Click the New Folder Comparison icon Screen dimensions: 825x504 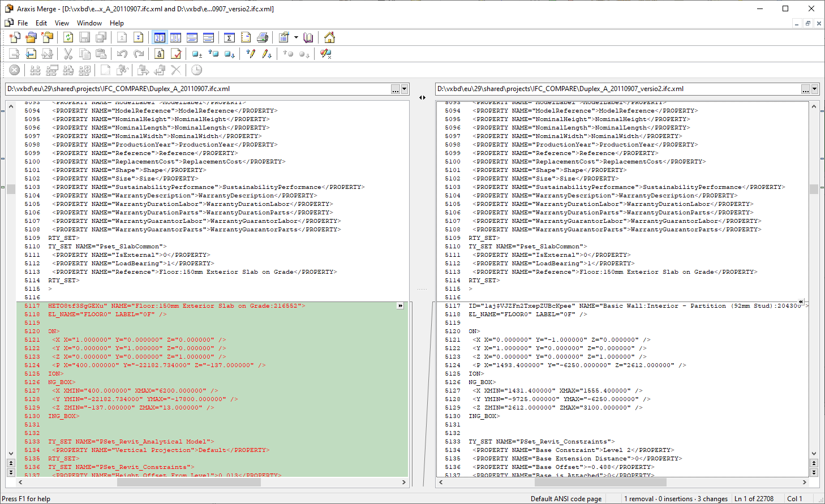pos(31,38)
